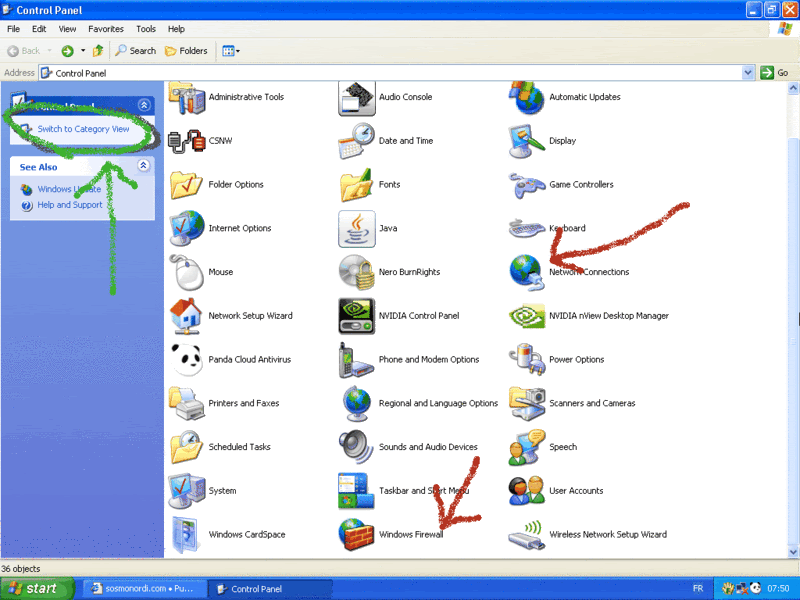This screenshot has height=600, width=800.
Task: Open the Game Controllers icon
Action: (x=527, y=185)
